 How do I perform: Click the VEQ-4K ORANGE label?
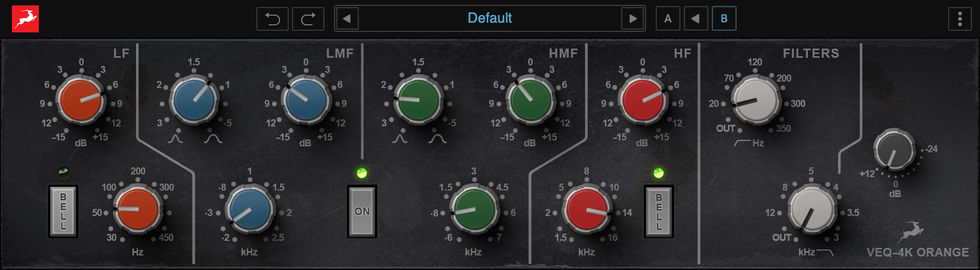(917, 252)
